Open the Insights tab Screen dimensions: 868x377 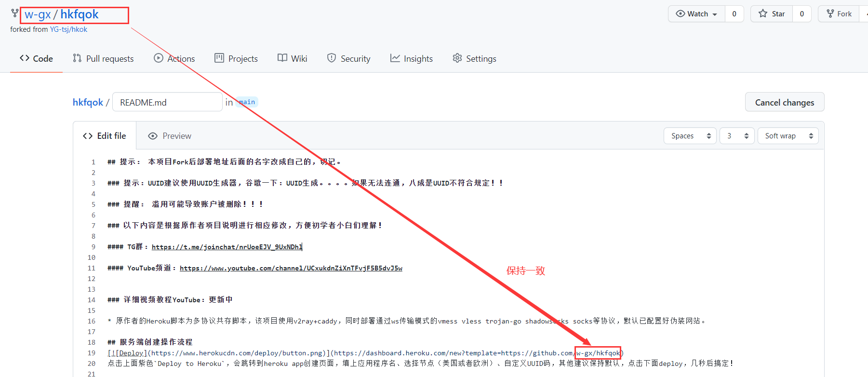point(412,58)
